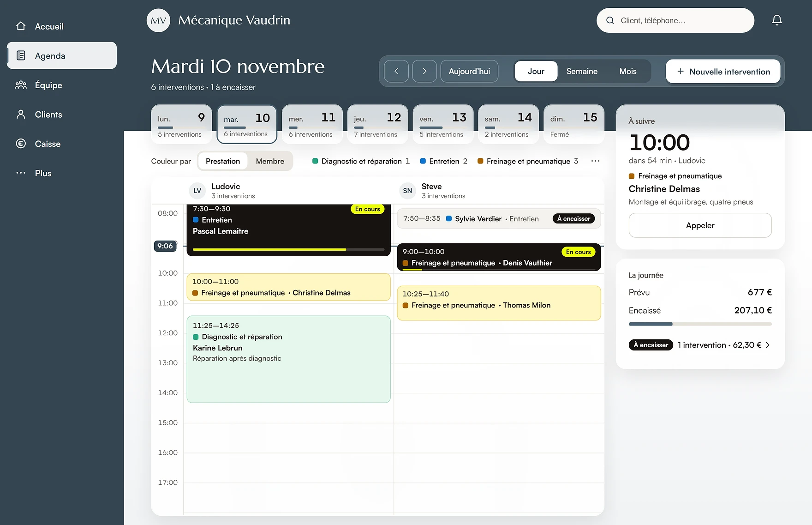Screen dimensions: 812x525
Task: Select Monday 9 day tab
Action: [181, 124]
